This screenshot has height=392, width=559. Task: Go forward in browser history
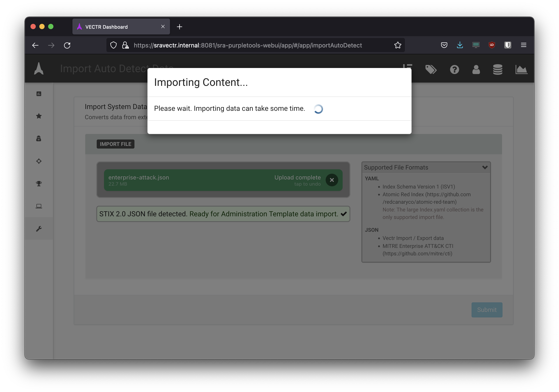pyautogui.click(x=51, y=45)
